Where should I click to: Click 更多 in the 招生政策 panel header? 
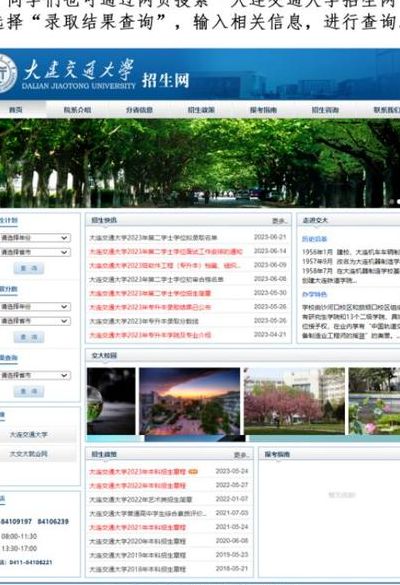point(241,455)
